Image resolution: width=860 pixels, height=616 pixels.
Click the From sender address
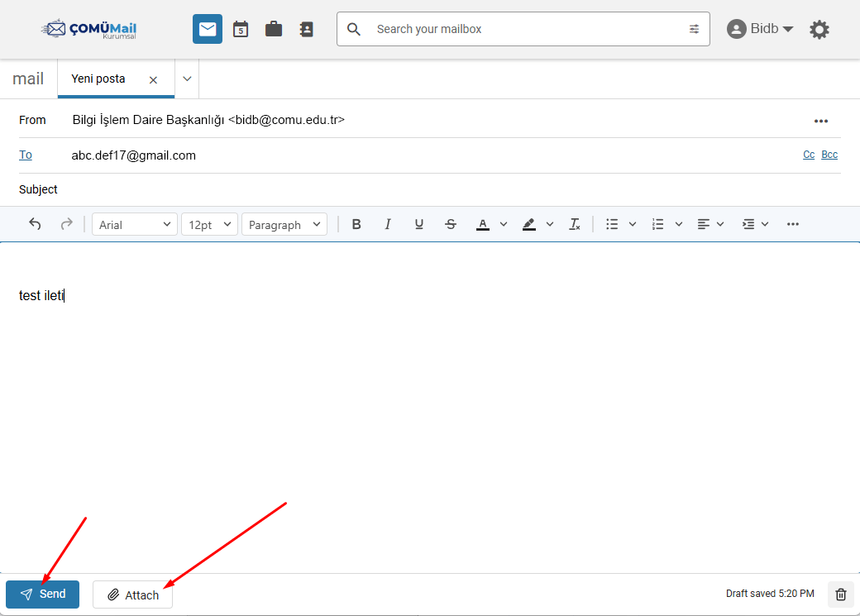click(x=208, y=120)
